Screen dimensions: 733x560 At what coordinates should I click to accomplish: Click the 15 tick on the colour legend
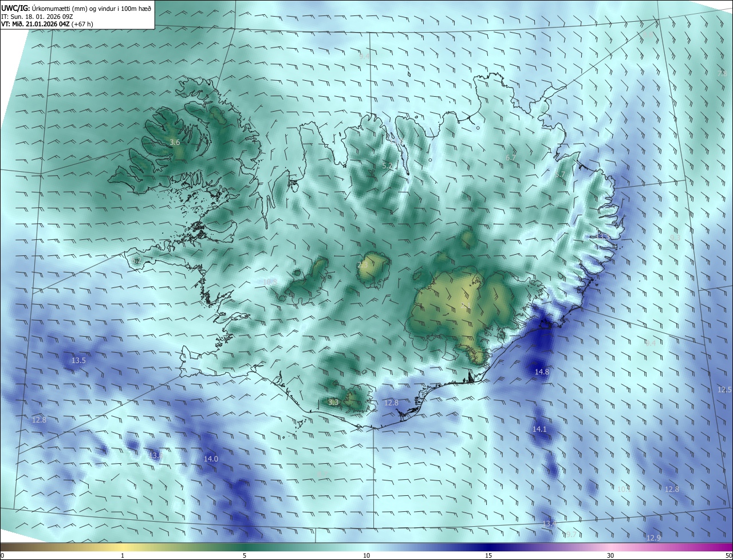click(x=488, y=555)
